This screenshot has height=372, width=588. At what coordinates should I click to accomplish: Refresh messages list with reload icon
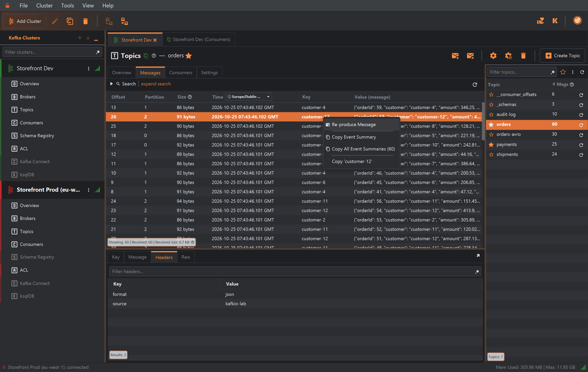pos(475,85)
